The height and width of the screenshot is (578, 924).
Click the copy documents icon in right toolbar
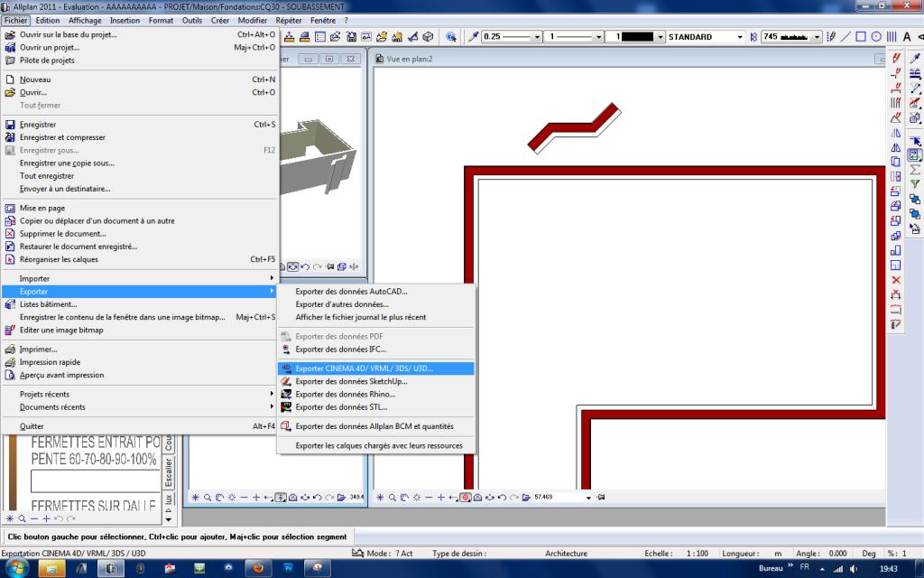896,161
